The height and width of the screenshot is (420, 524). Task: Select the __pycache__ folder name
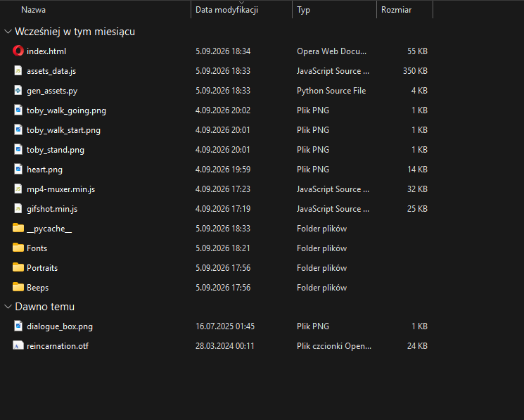point(49,229)
